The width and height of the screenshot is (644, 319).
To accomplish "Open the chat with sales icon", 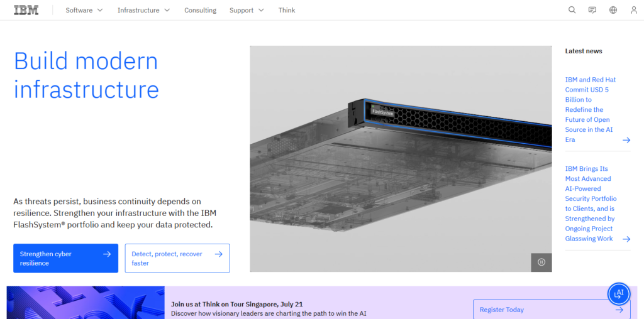I will pos(592,10).
